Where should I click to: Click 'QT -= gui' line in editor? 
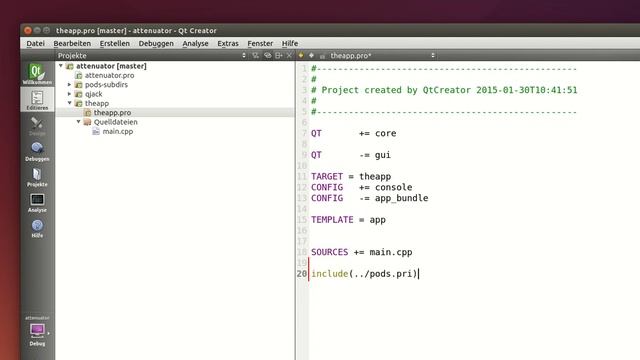[x=351, y=155]
